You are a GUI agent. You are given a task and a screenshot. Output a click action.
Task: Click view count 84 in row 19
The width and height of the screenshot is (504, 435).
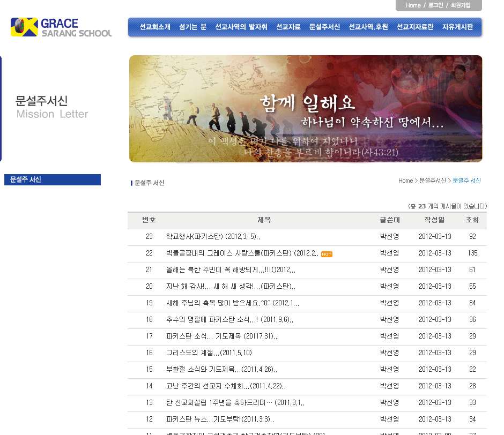click(x=472, y=303)
